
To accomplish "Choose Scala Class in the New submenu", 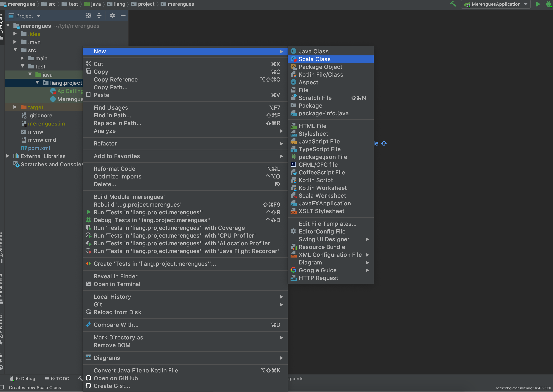I will pyautogui.click(x=314, y=59).
